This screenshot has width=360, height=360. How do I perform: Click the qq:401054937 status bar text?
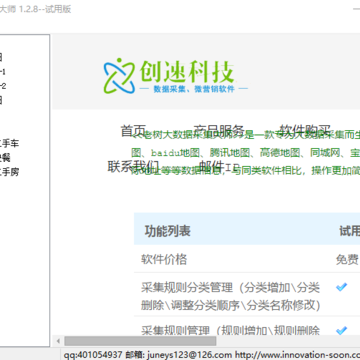tap(93, 355)
